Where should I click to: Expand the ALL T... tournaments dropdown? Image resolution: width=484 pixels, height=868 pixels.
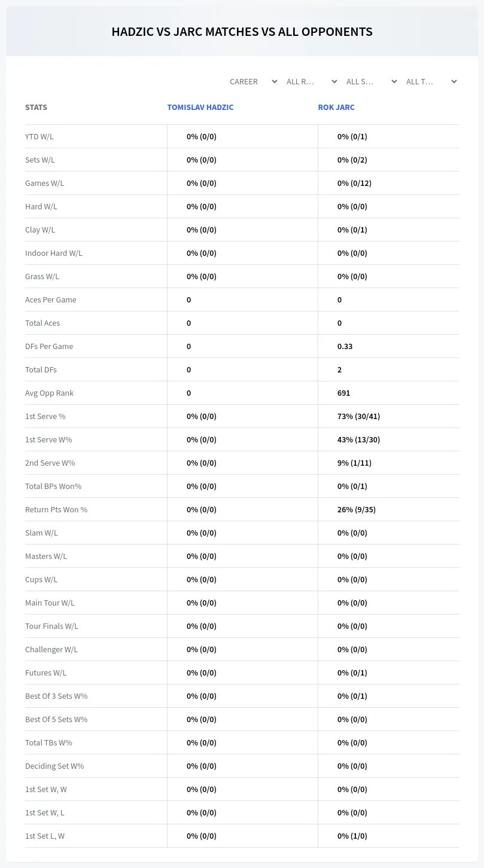[x=431, y=82]
